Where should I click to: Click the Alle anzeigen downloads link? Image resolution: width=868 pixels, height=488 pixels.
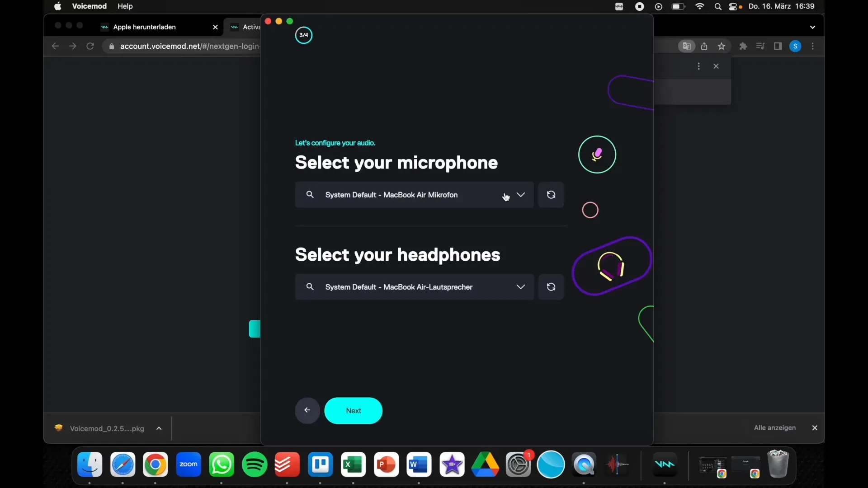(x=775, y=428)
